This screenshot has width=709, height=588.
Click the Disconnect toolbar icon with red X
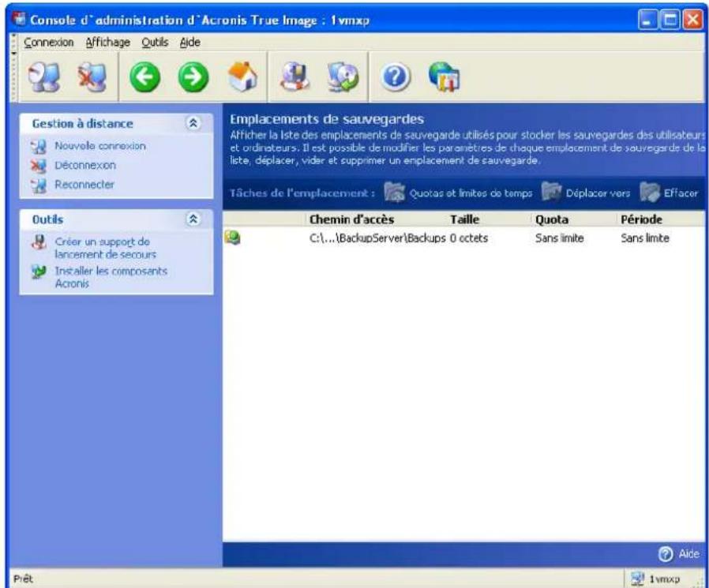[92, 77]
